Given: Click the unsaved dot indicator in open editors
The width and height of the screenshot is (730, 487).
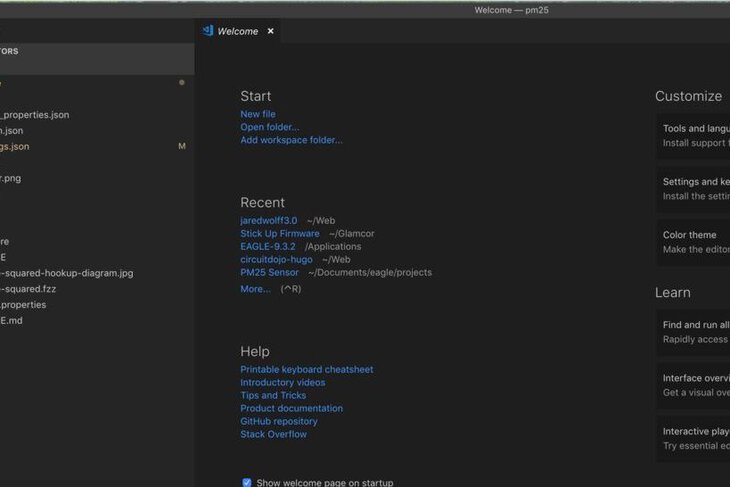Looking at the screenshot, I should [182, 82].
